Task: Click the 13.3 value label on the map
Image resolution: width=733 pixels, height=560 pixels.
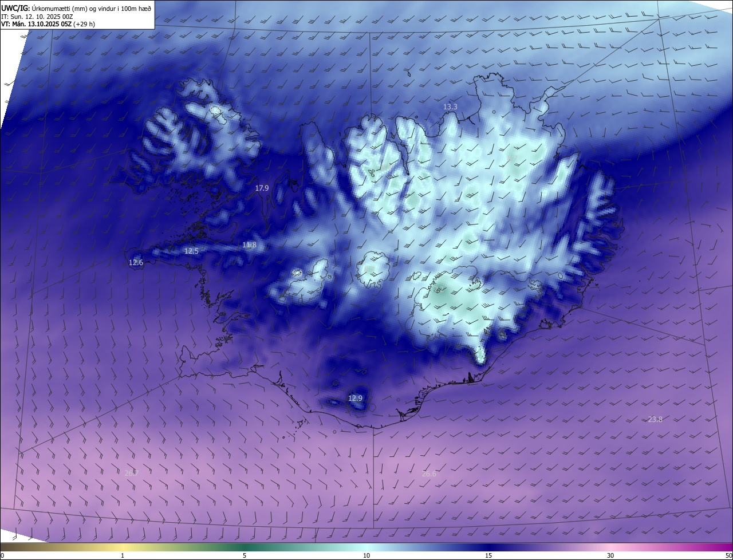Action: click(450, 107)
